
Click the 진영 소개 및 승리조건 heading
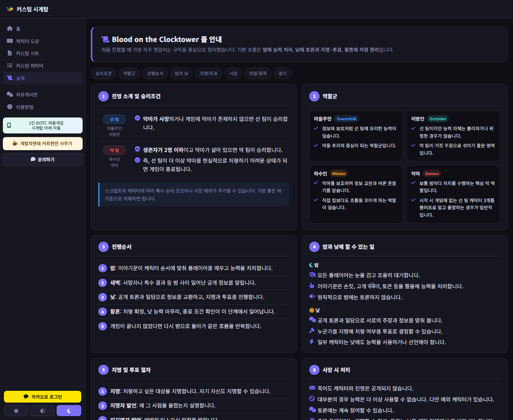point(136,96)
